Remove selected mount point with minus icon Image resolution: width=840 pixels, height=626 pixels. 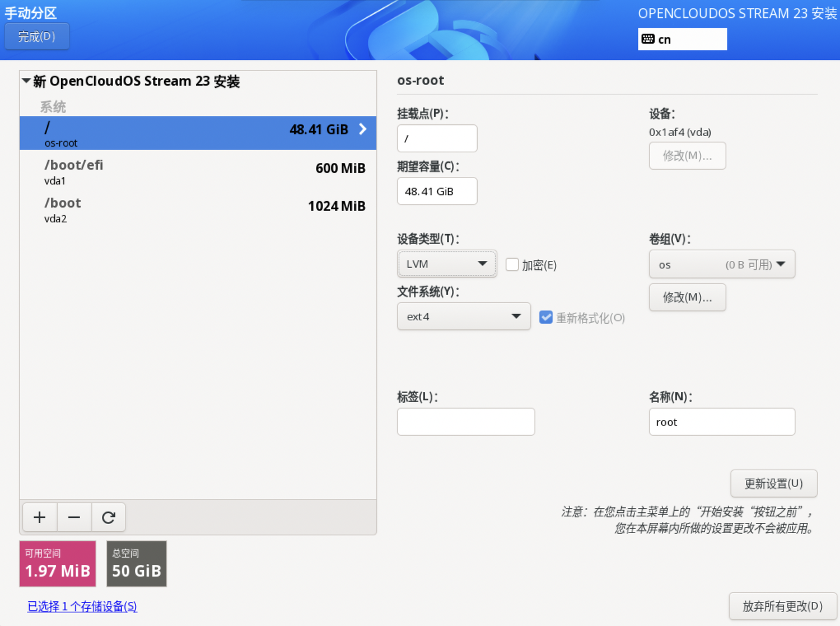pos(74,517)
